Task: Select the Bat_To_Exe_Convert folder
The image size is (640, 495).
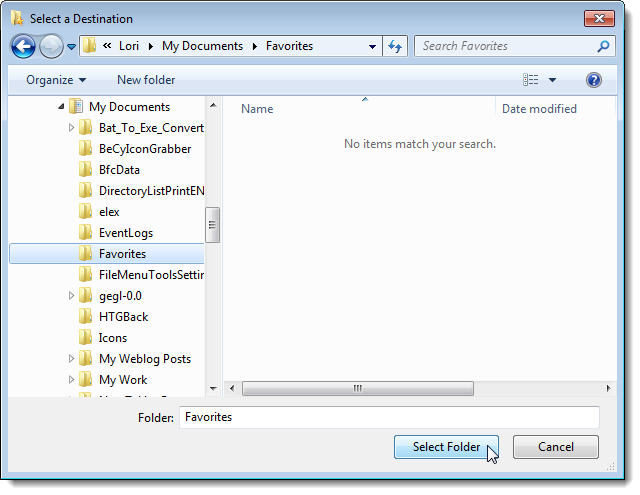Action: click(x=151, y=128)
